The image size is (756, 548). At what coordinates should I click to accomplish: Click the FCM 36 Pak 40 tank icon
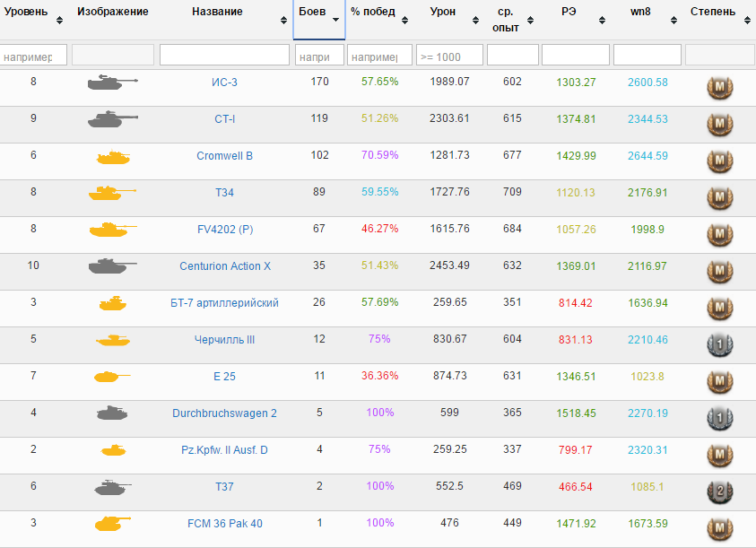click(x=112, y=524)
